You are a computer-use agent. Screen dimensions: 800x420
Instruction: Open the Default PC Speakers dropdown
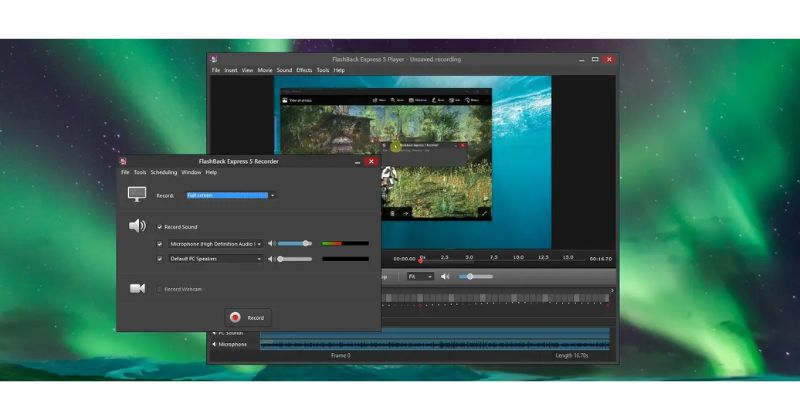point(215,259)
